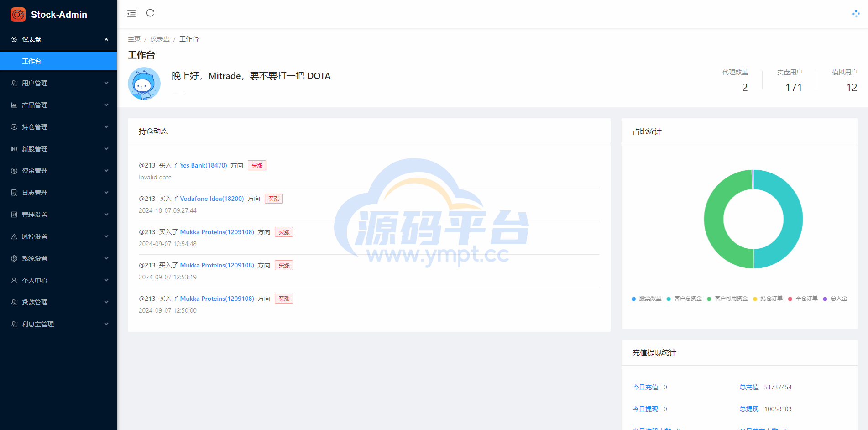
Task: Open the 产品管理 menu label
Action: click(35, 105)
